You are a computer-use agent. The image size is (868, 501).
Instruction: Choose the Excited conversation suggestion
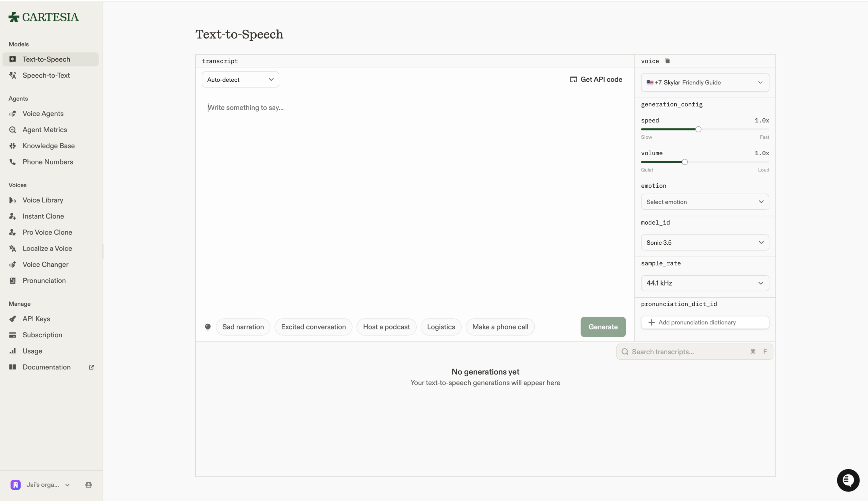pos(313,327)
